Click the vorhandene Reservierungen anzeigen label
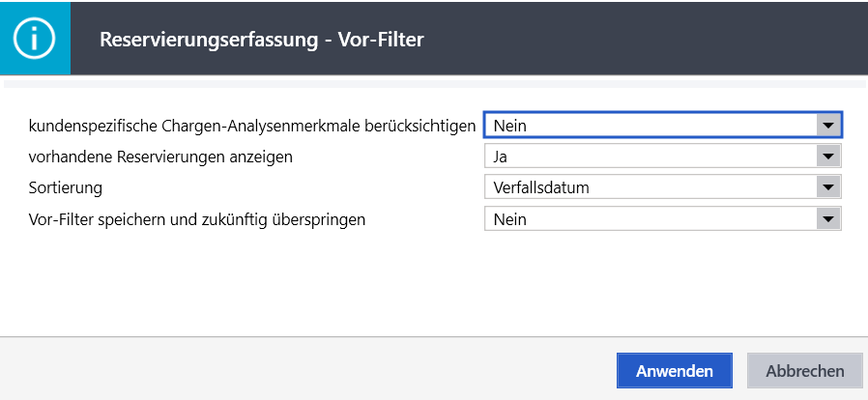Viewport: 868px width, 400px height. pos(160,157)
